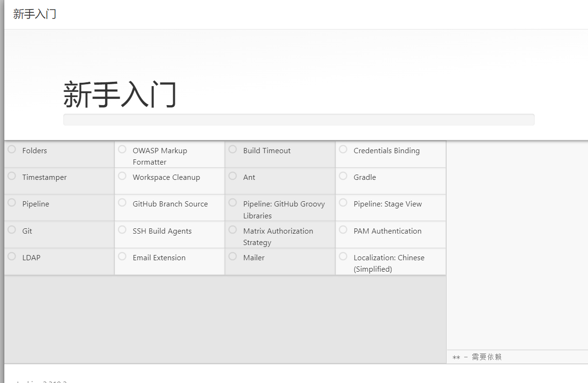Click the Localization: Chinese (Simplified) label

(x=389, y=264)
